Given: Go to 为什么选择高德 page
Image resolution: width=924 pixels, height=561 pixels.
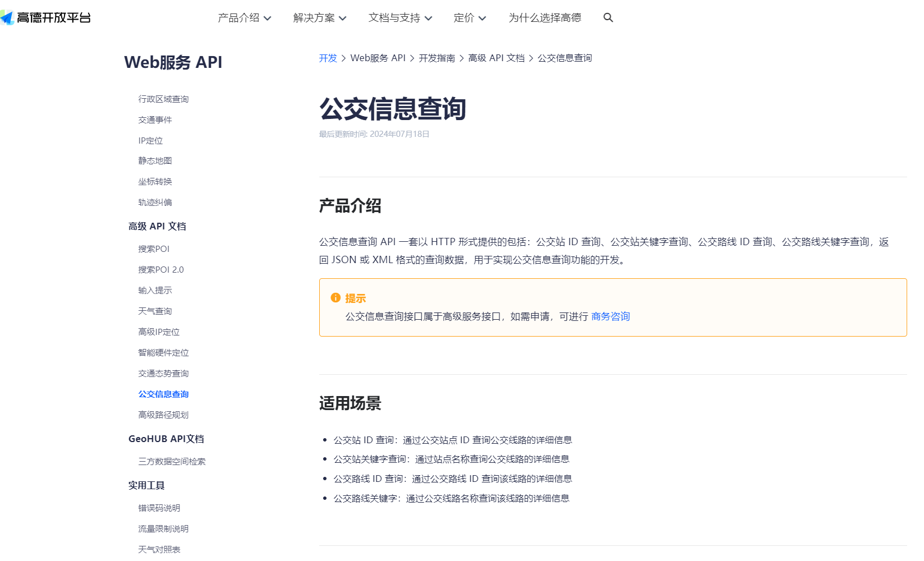Looking at the screenshot, I should [x=545, y=18].
